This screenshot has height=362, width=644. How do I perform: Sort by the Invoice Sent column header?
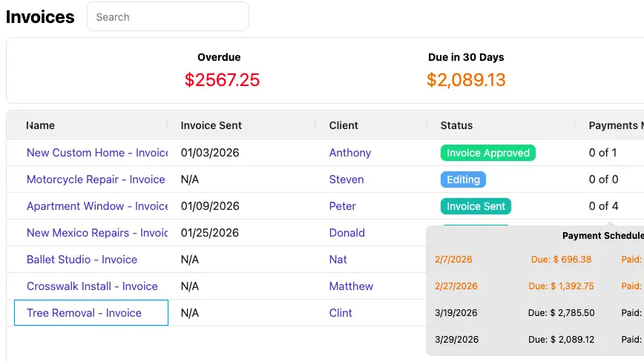click(x=211, y=125)
